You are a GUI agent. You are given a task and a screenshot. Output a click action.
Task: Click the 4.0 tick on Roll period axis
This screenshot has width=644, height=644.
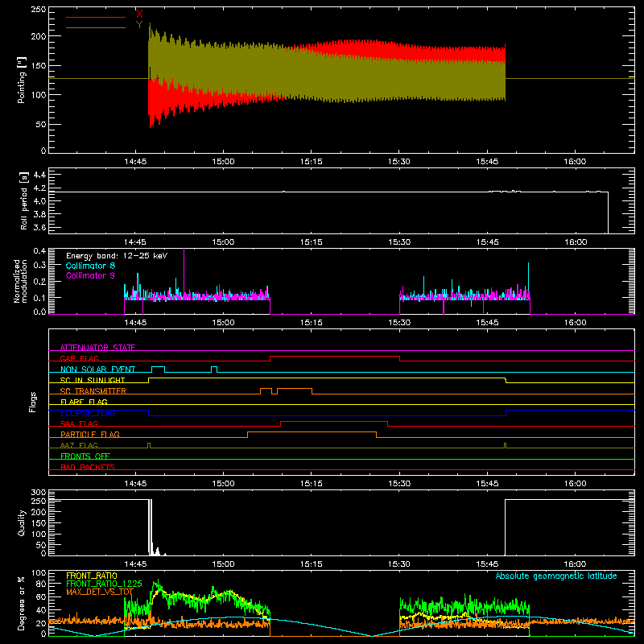coord(39,201)
